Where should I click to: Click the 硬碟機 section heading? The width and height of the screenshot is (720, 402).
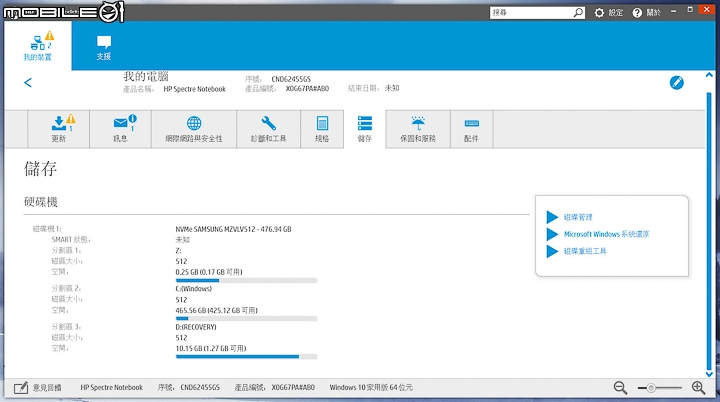point(41,202)
